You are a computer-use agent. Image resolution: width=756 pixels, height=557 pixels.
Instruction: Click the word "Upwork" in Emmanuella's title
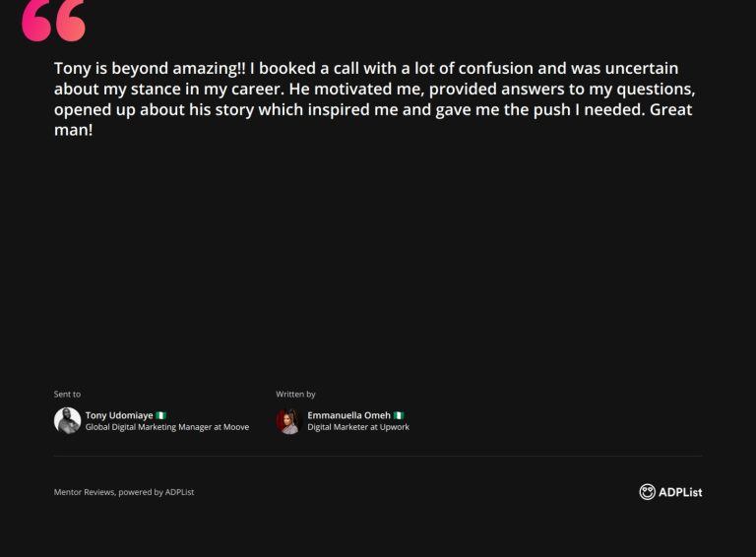click(x=394, y=427)
